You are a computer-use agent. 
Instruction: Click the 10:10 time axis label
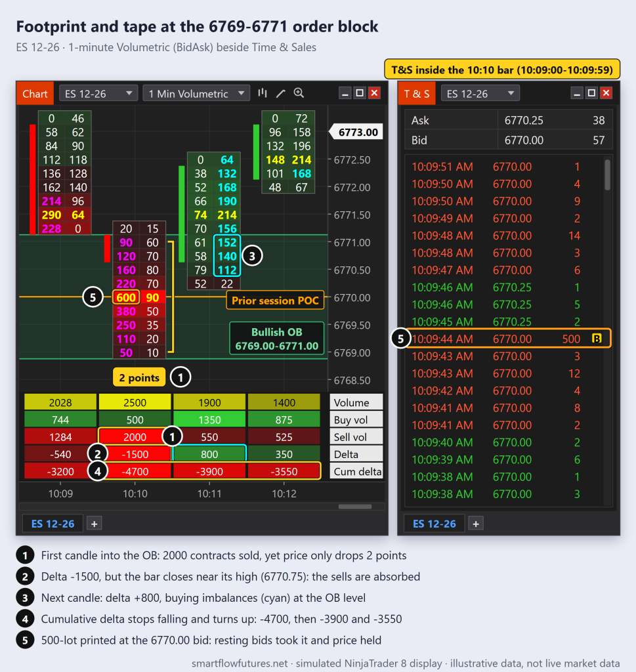pyautogui.click(x=135, y=493)
